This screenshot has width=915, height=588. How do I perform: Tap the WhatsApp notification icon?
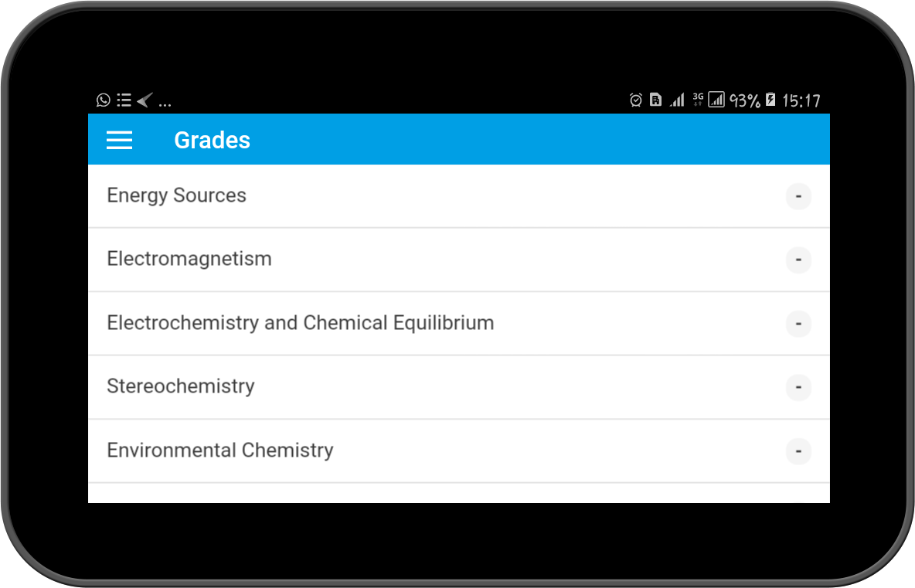pos(104,100)
